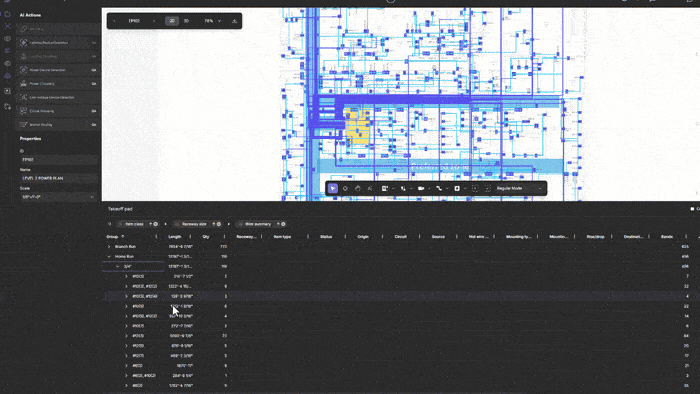700x394 pixels.
Task: Expand the last visible wire row
Action: tap(126, 386)
